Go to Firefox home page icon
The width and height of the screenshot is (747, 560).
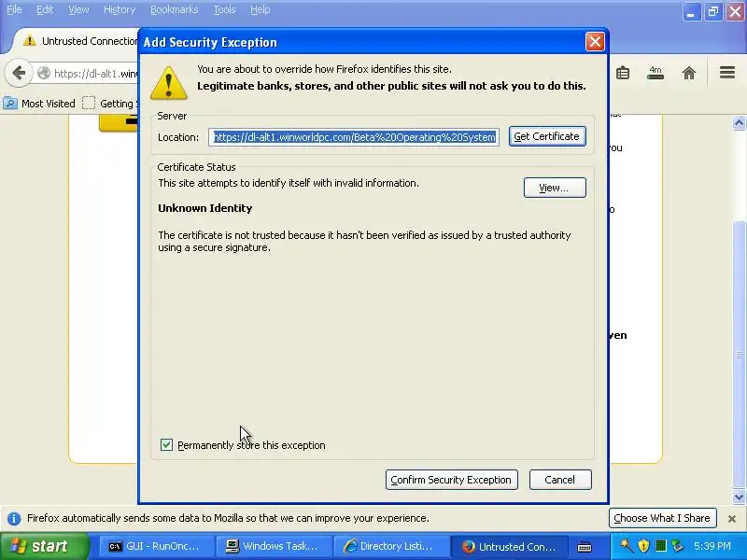689,73
